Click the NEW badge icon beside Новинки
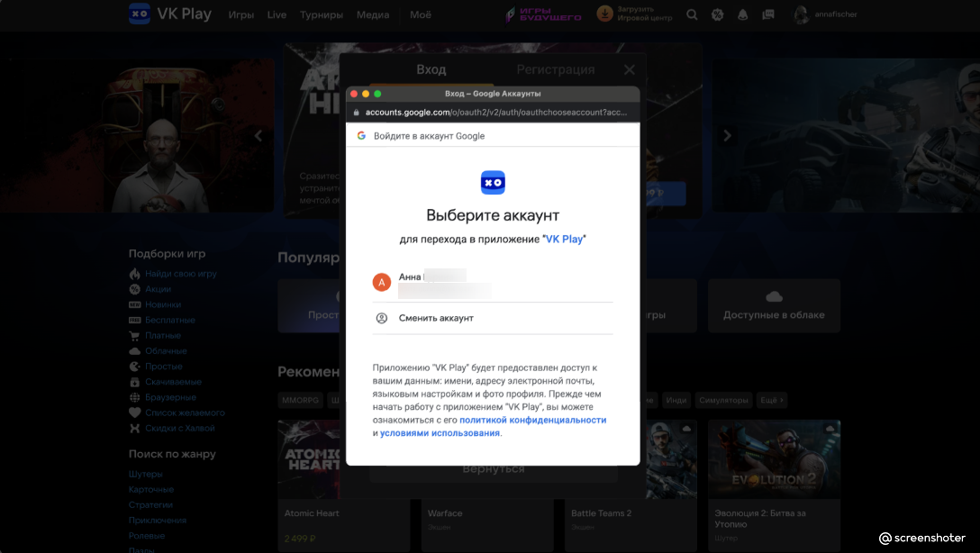 pyautogui.click(x=134, y=305)
